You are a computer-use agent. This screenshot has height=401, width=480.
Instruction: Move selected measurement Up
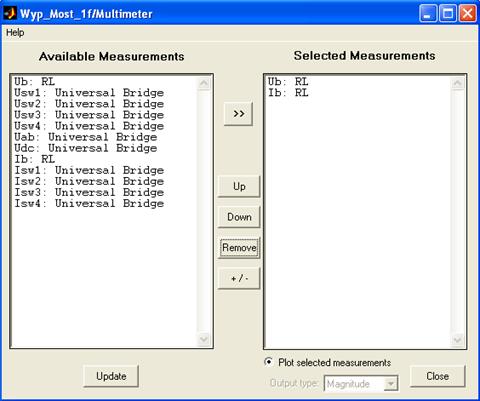pos(239,186)
